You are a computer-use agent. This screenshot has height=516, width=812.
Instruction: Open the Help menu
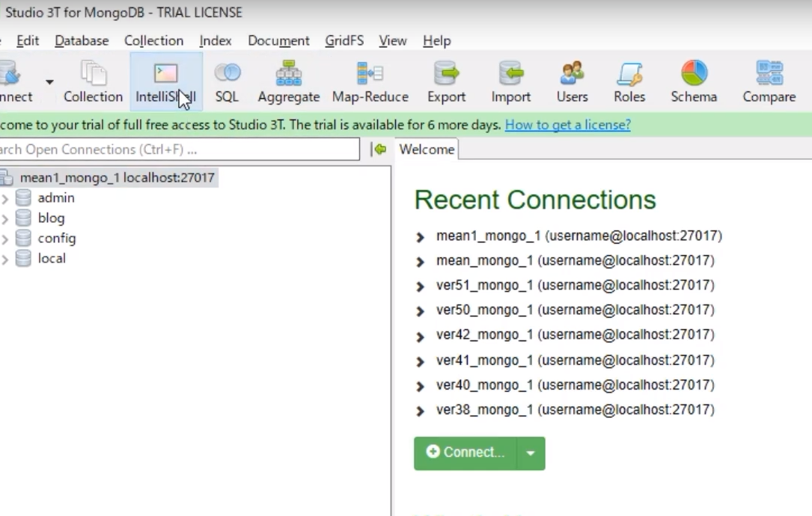(436, 40)
